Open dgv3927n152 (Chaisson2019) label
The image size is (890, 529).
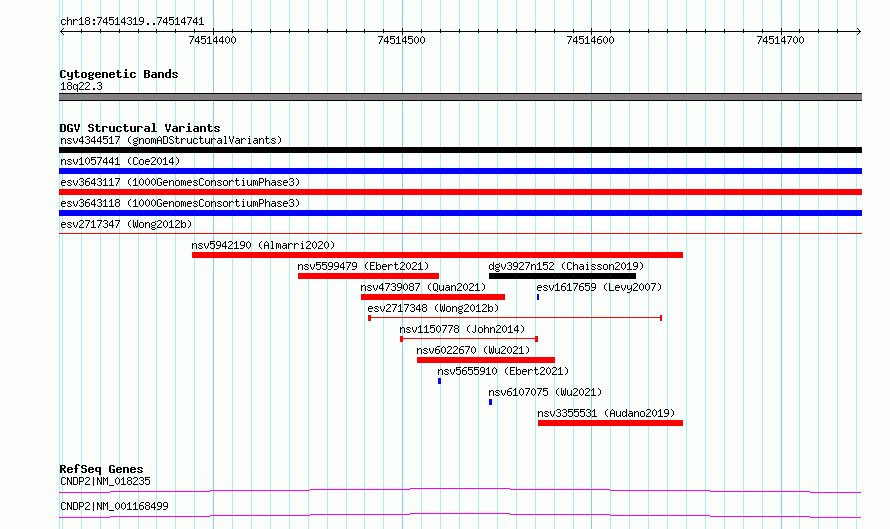pos(566,266)
